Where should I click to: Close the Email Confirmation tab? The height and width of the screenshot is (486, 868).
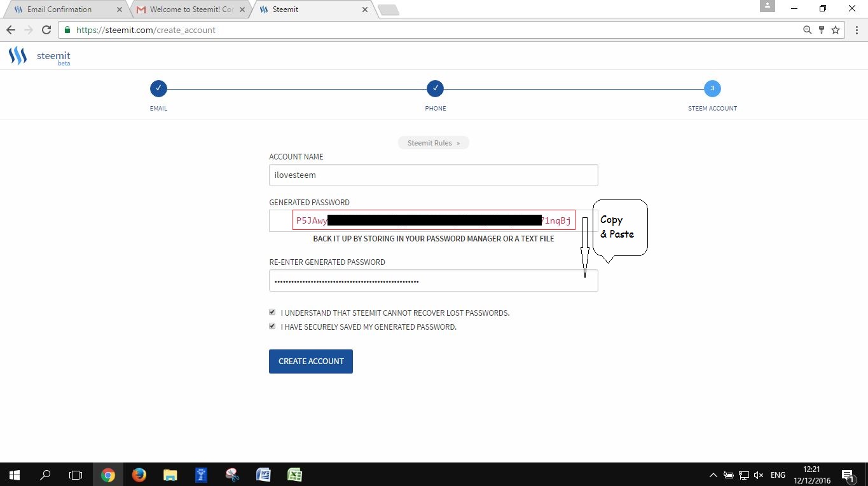(120, 10)
